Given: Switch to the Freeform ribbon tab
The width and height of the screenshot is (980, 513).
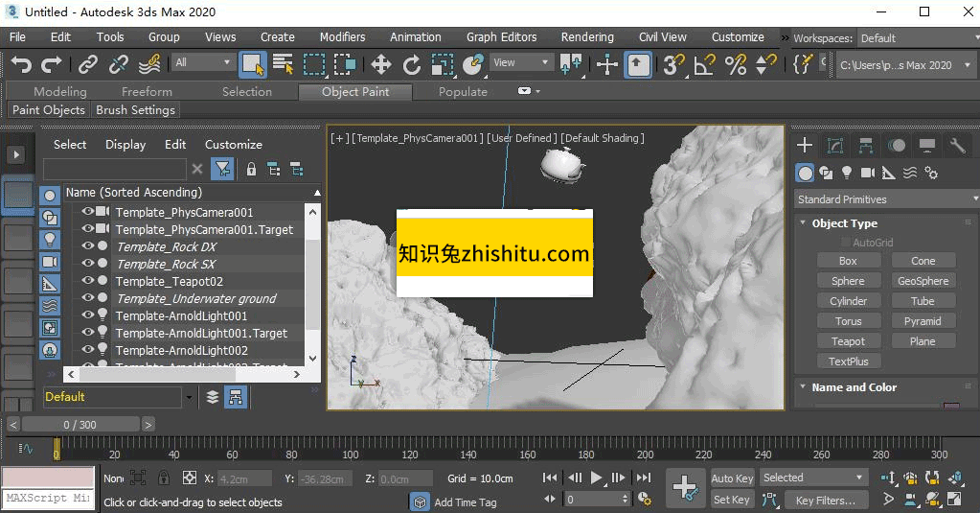Looking at the screenshot, I should click(147, 91).
